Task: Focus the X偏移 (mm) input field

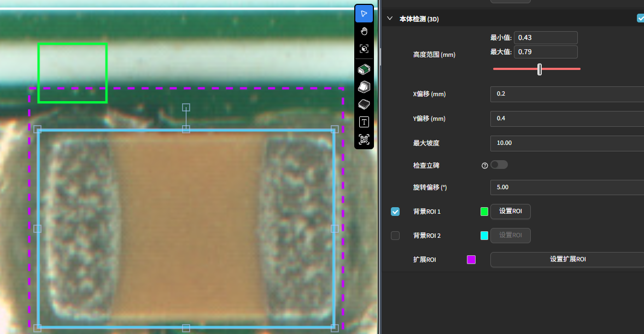Action: point(567,94)
